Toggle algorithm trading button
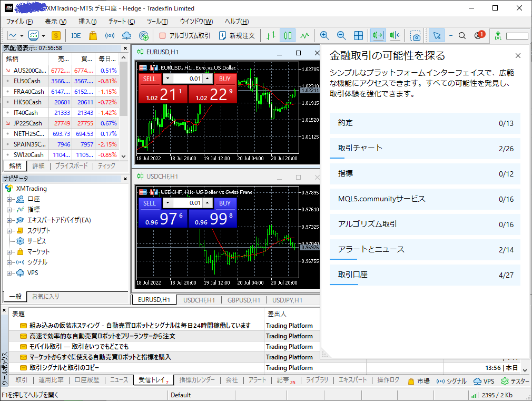The image size is (532, 401). coord(185,36)
